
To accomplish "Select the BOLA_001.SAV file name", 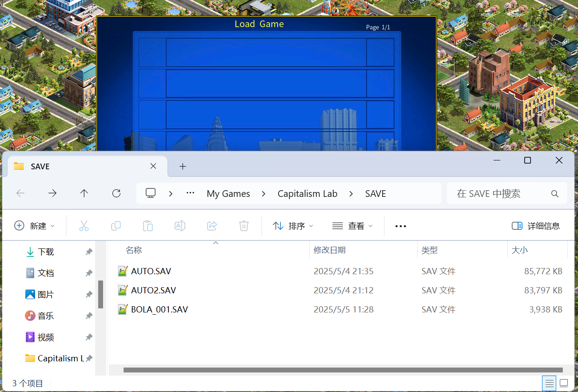I will (x=159, y=309).
